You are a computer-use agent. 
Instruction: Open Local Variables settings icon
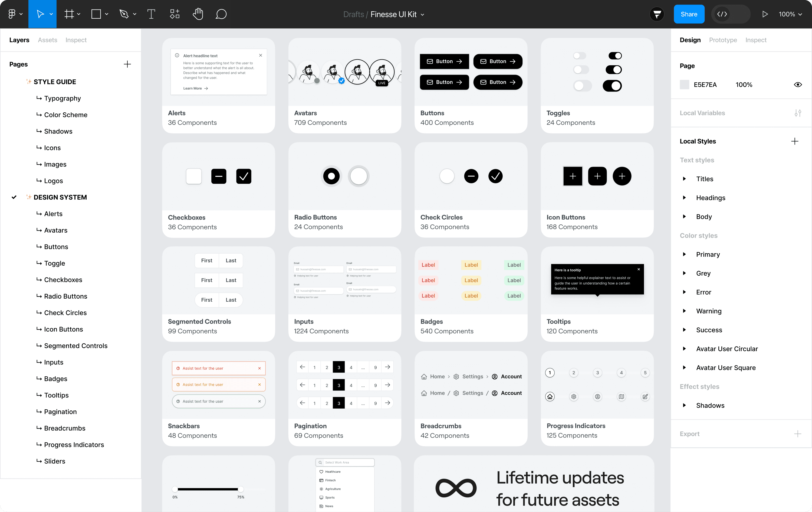coord(797,113)
